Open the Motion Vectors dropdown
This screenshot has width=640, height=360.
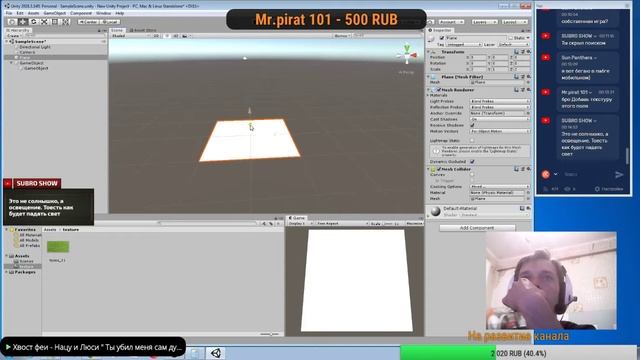tap(500, 131)
